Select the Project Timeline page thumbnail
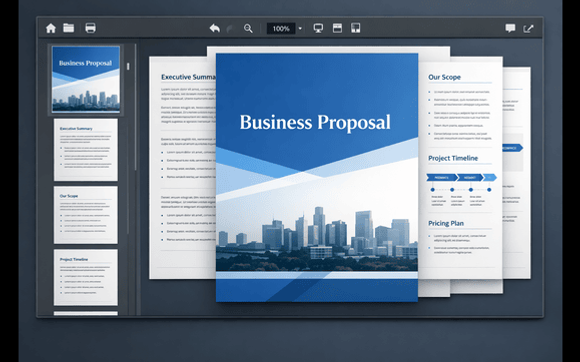This screenshot has height=362, width=580. pyautogui.click(x=86, y=277)
